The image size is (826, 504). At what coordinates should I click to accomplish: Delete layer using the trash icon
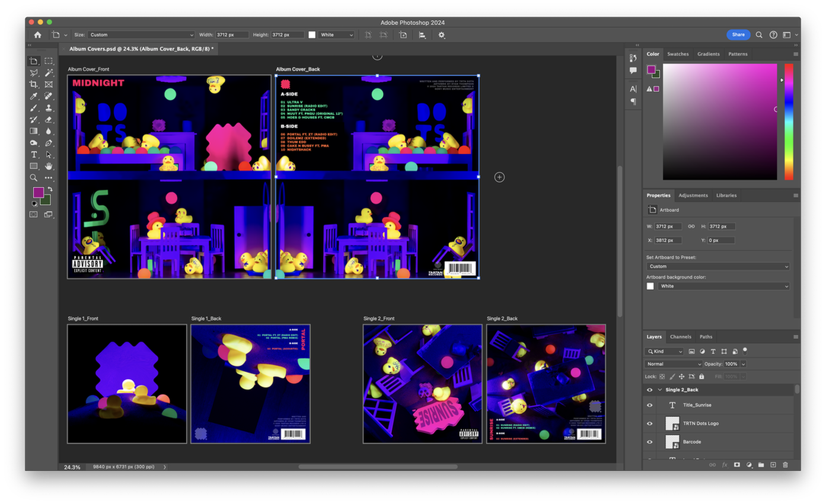[x=785, y=465]
